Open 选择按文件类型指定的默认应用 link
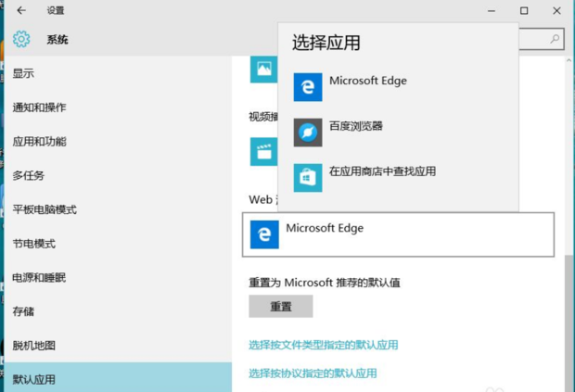 [x=324, y=345]
